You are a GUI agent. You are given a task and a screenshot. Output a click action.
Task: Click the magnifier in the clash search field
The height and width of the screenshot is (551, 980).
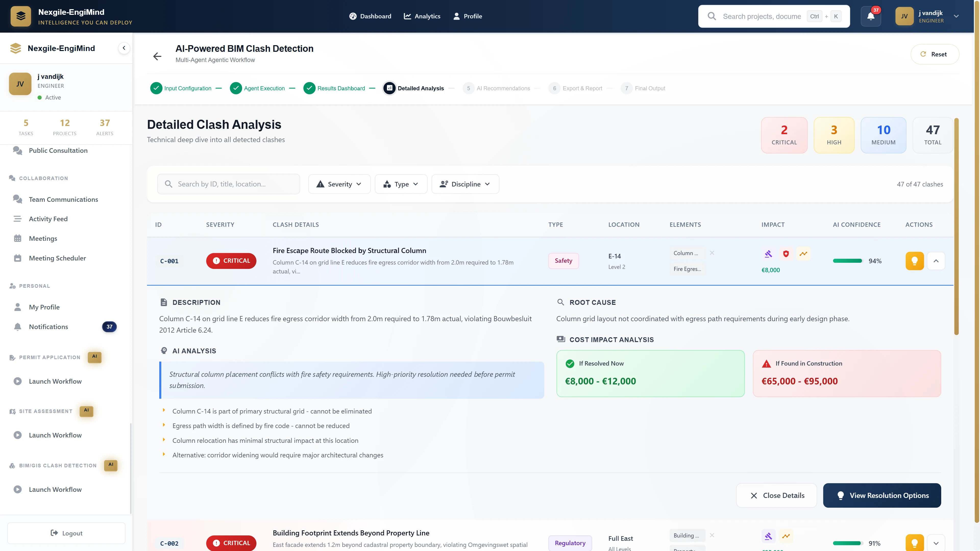(x=168, y=184)
